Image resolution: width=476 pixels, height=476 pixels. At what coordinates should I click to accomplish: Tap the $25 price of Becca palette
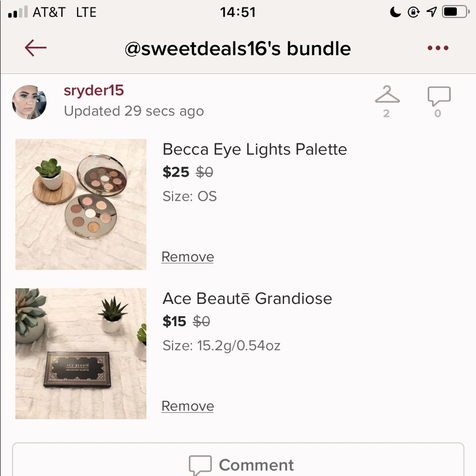[176, 172]
